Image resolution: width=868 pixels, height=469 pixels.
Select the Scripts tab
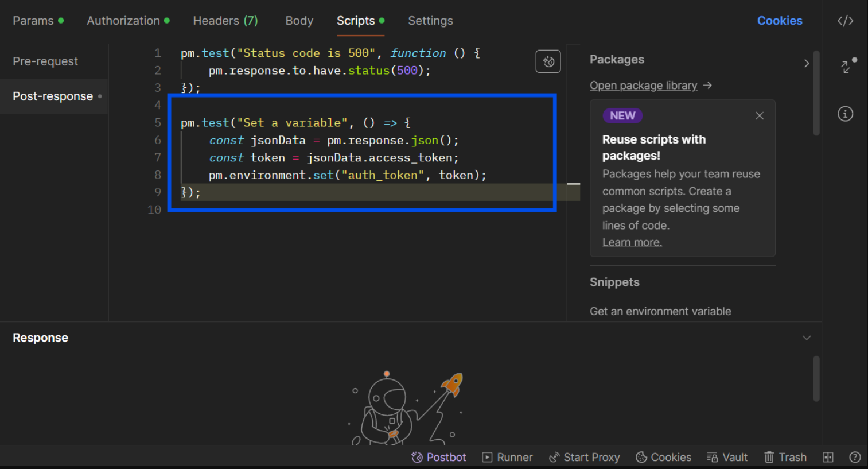coord(360,21)
